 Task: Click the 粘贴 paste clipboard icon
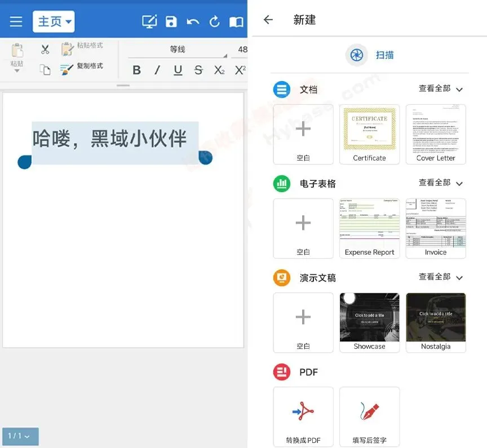[x=17, y=51]
